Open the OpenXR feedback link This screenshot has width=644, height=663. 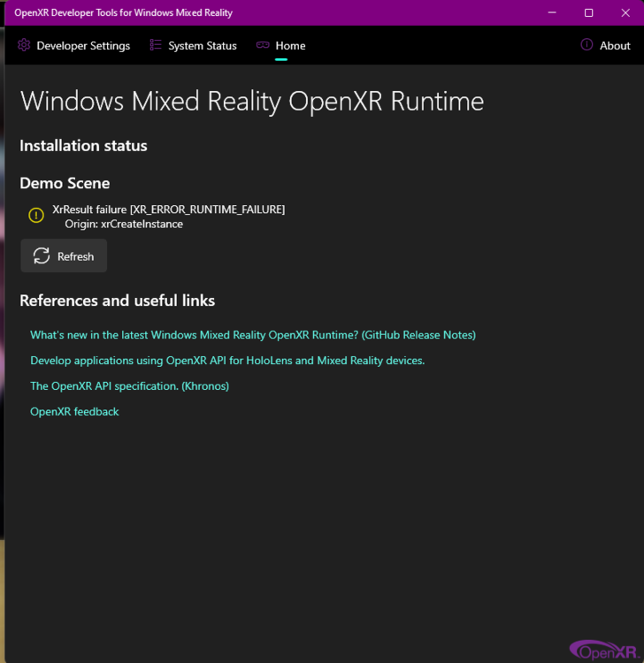tap(74, 412)
